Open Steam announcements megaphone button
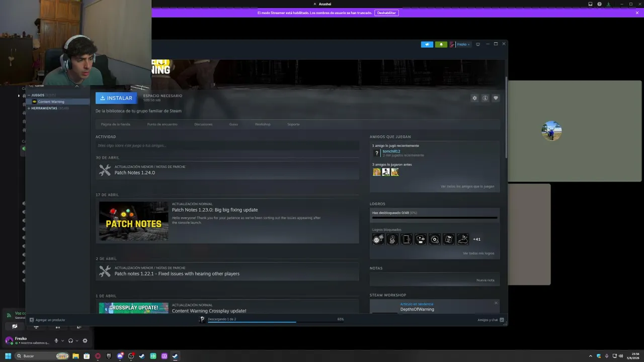The image size is (644, 362). pyautogui.click(x=427, y=44)
